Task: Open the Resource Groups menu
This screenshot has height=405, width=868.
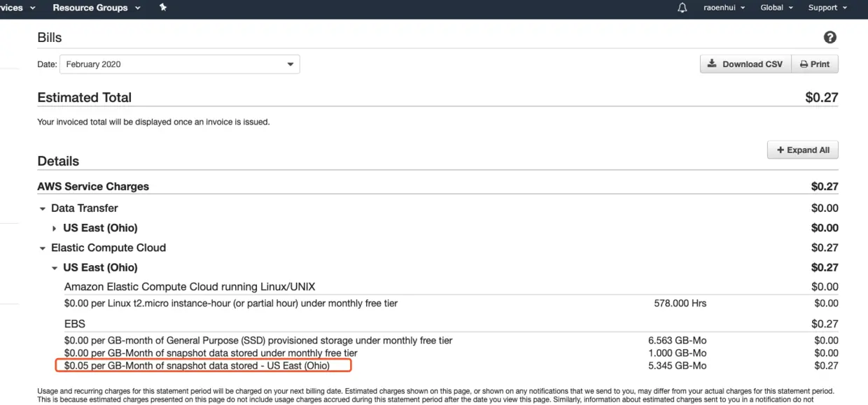Action: (x=97, y=8)
